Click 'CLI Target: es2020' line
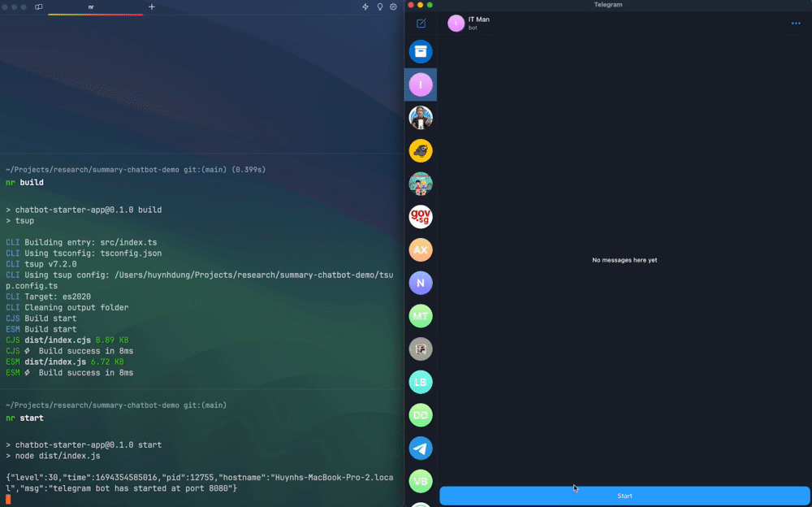Image resolution: width=812 pixels, height=507 pixels. tap(48, 297)
